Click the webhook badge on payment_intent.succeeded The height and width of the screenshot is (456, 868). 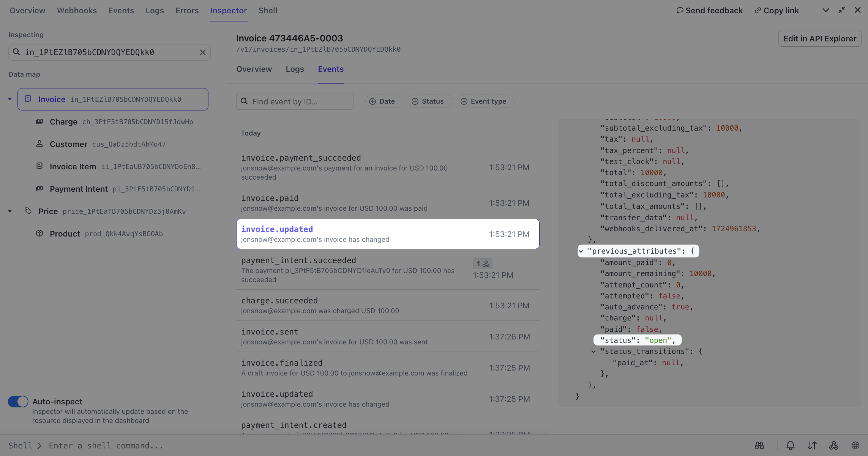[x=483, y=264]
